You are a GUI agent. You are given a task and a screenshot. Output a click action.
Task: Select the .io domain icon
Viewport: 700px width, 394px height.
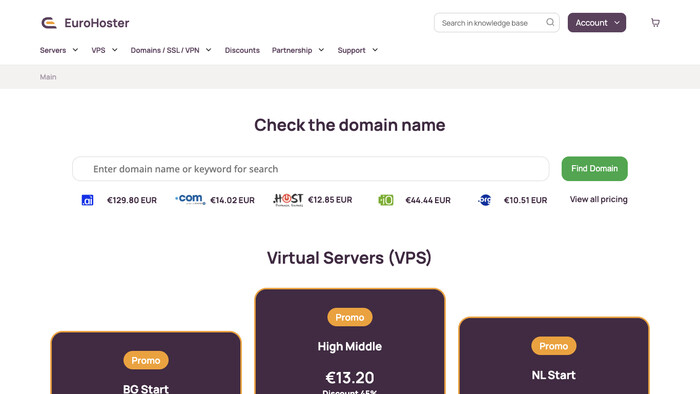pos(386,200)
